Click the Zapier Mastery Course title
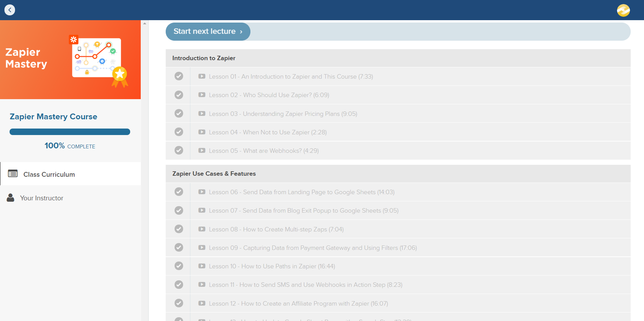 (x=53, y=117)
